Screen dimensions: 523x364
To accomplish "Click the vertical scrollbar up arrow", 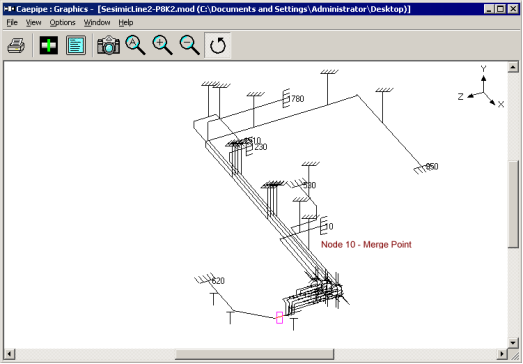I will coord(513,67).
